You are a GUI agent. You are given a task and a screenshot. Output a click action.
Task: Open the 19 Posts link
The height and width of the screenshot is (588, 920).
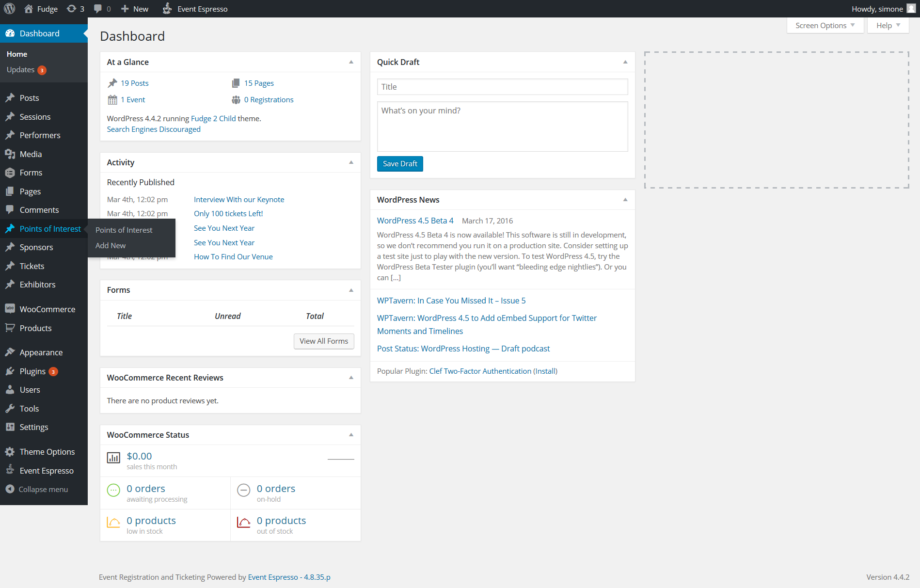click(135, 83)
